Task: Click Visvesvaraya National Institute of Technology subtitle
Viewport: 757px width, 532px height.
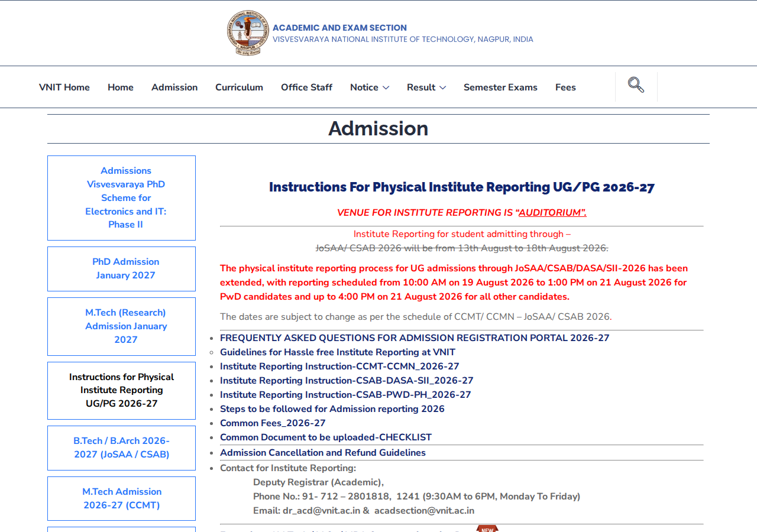Action: 403,40
